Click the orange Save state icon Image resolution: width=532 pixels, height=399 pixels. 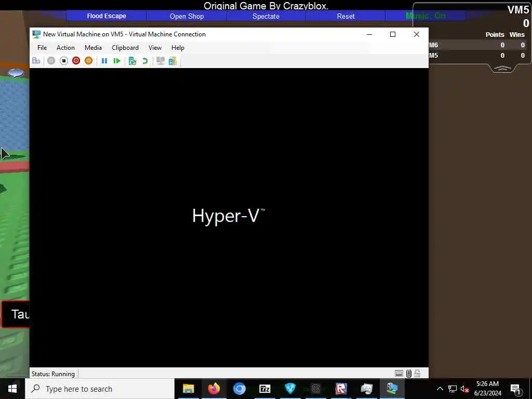coord(88,61)
